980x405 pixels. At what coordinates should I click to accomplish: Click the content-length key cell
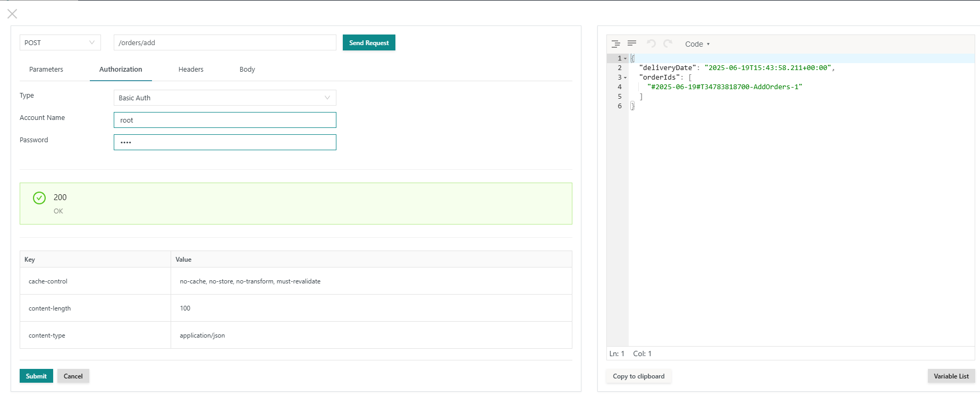point(95,308)
